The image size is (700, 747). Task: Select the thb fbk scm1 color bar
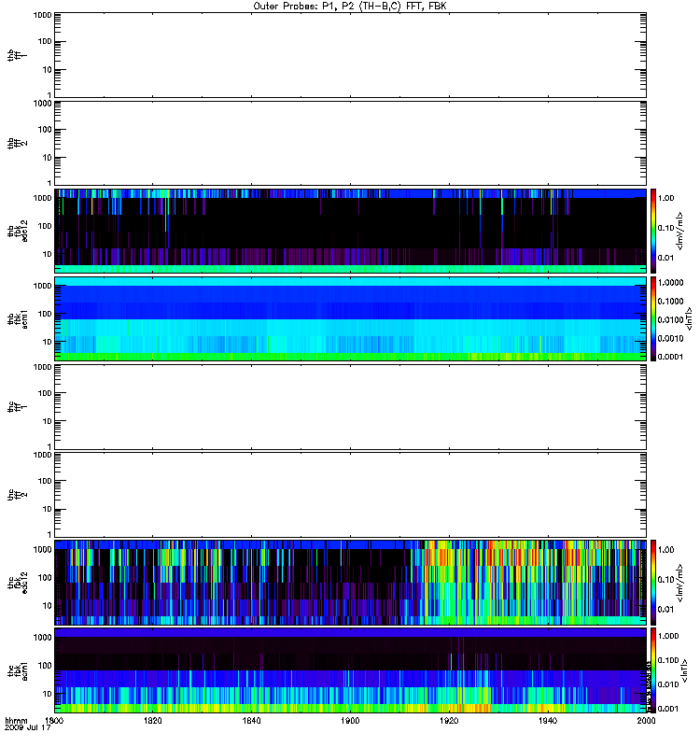[x=653, y=318]
